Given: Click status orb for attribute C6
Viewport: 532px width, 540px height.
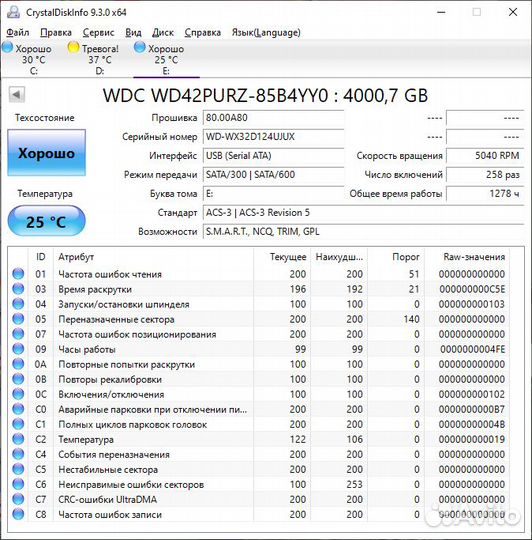Looking at the screenshot, I should pyautogui.click(x=18, y=484).
